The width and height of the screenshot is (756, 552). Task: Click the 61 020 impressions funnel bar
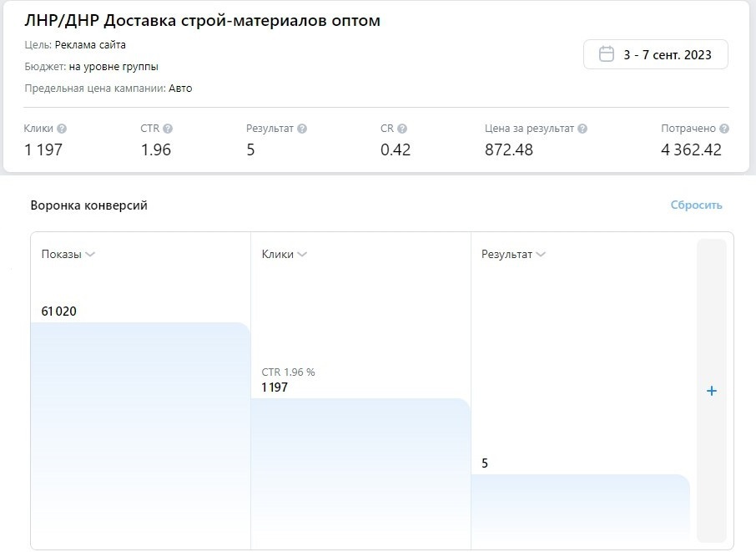[140, 436]
